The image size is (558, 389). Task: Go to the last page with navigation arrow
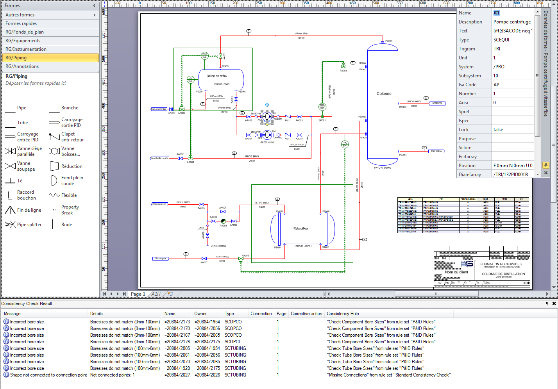[124, 294]
